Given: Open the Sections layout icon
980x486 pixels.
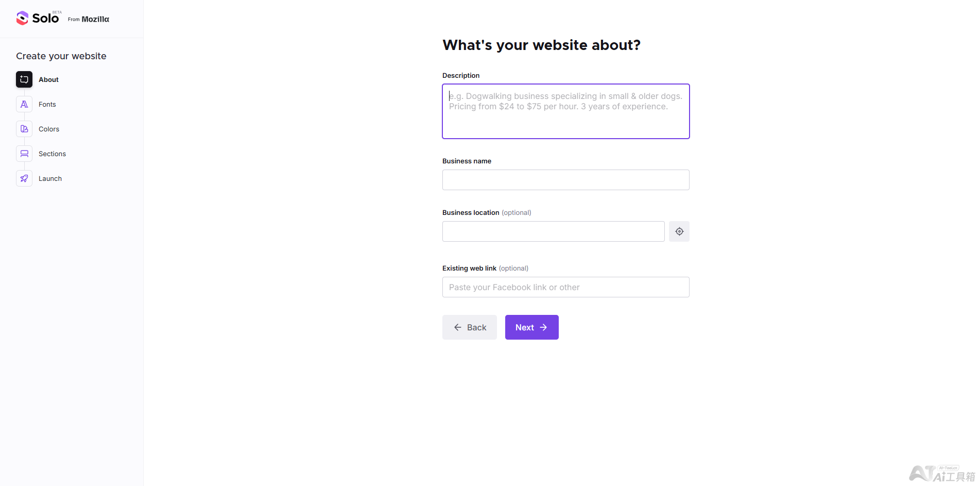Looking at the screenshot, I should 24,154.
